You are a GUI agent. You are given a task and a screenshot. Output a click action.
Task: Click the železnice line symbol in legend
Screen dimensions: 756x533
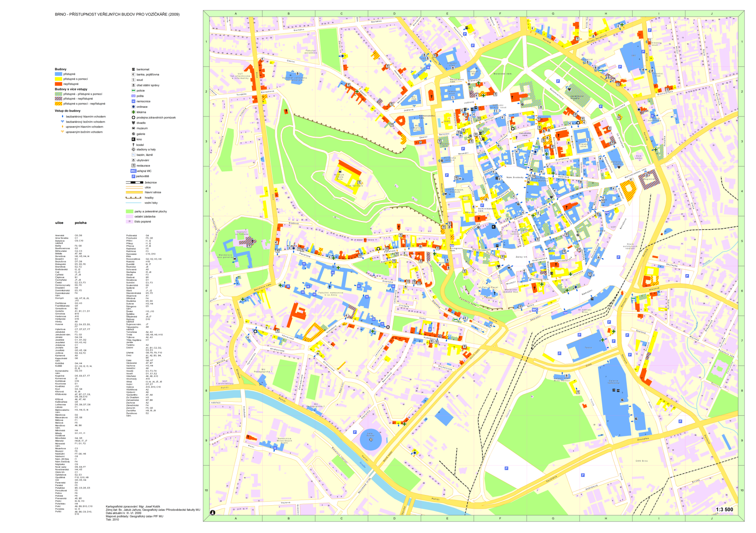134,182
